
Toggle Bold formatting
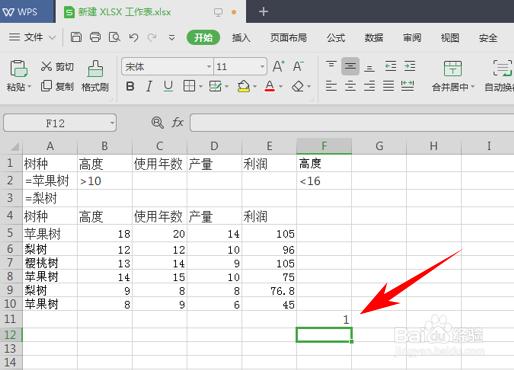click(130, 87)
